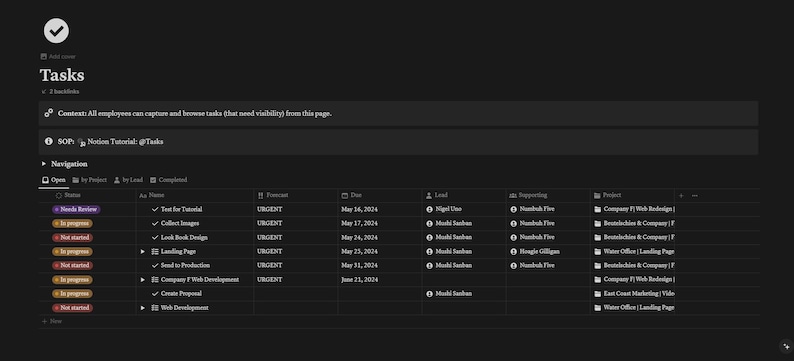Screen dimensions: 794x361
Task: Open Notion Tutorial: @Tasks page link
Action: [121, 142]
